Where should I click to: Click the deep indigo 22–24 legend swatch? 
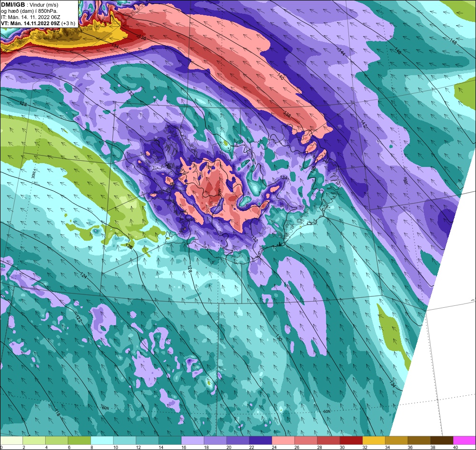[x=260, y=440]
